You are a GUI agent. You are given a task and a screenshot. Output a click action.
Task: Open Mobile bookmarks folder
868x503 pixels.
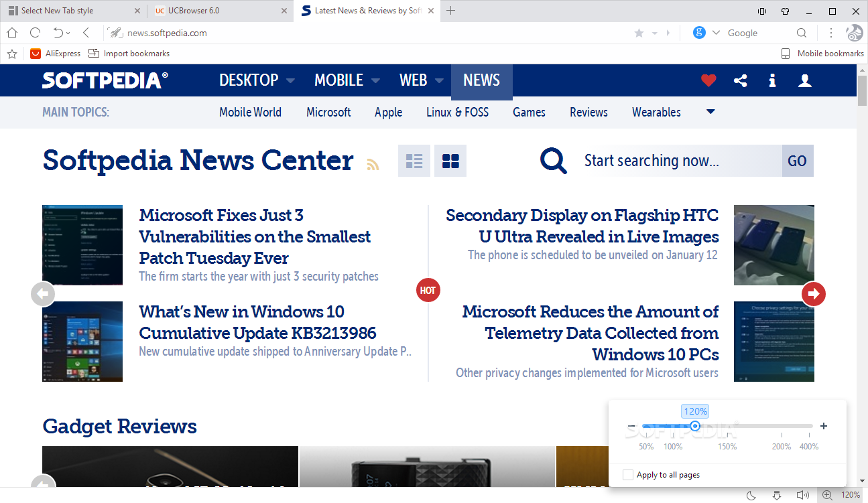click(822, 54)
